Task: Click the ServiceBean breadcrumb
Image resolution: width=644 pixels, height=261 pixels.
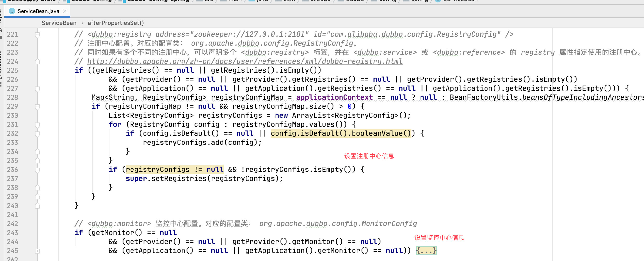Action: click(59, 23)
